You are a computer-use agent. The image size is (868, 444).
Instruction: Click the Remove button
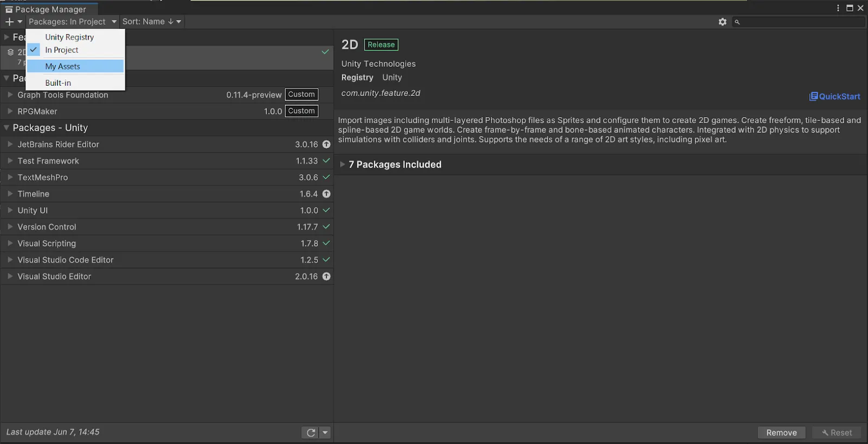click(x=781, y=433)
